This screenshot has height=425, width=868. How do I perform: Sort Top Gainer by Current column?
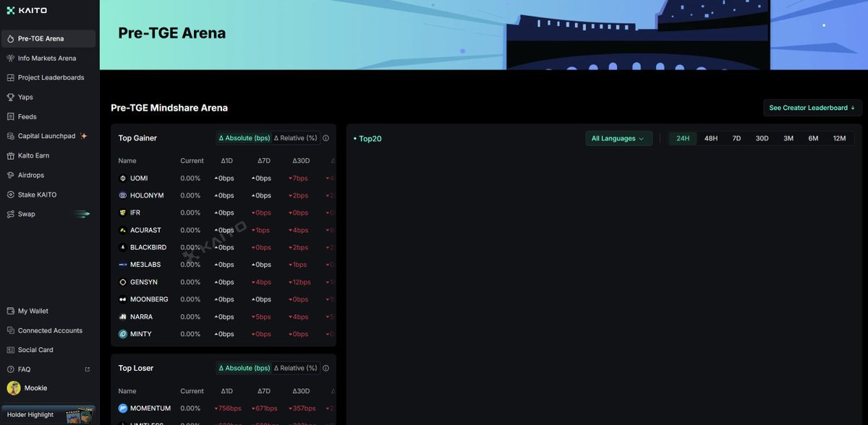point(192,161)
